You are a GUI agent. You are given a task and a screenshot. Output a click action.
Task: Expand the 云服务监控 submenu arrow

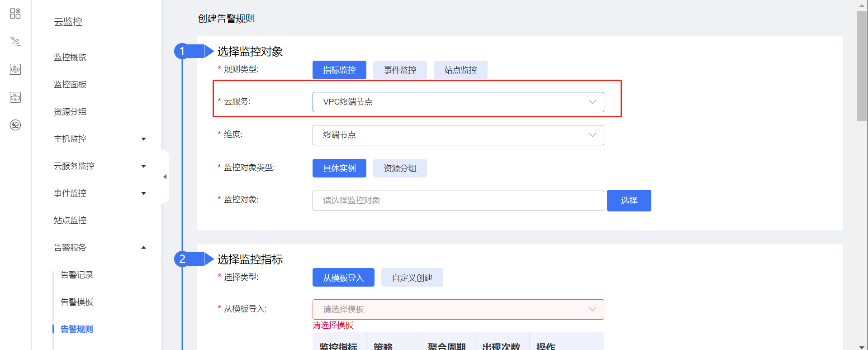point(143,166)
